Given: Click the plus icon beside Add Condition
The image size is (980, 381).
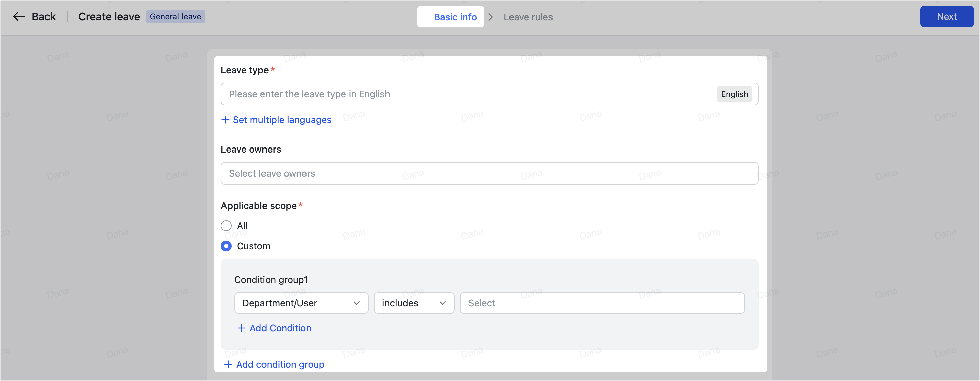Looking at the screenshot, I should (x=241, y=328).
